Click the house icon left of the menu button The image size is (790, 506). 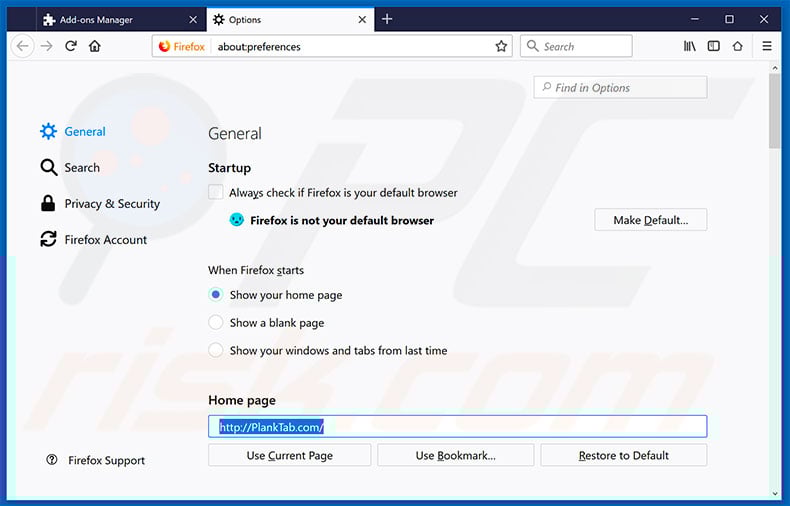coord(738,46)
